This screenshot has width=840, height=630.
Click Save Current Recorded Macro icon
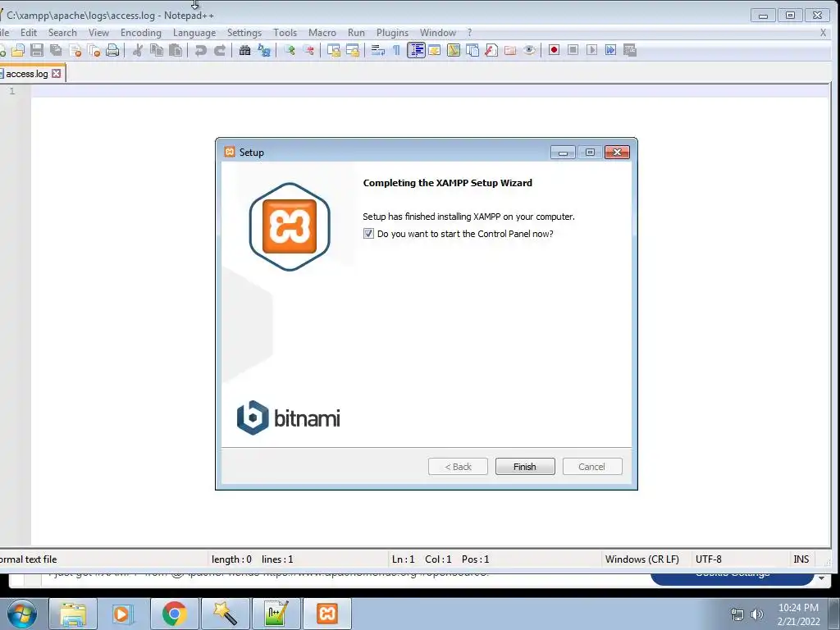pyautogui.click(x=629, y=50)
